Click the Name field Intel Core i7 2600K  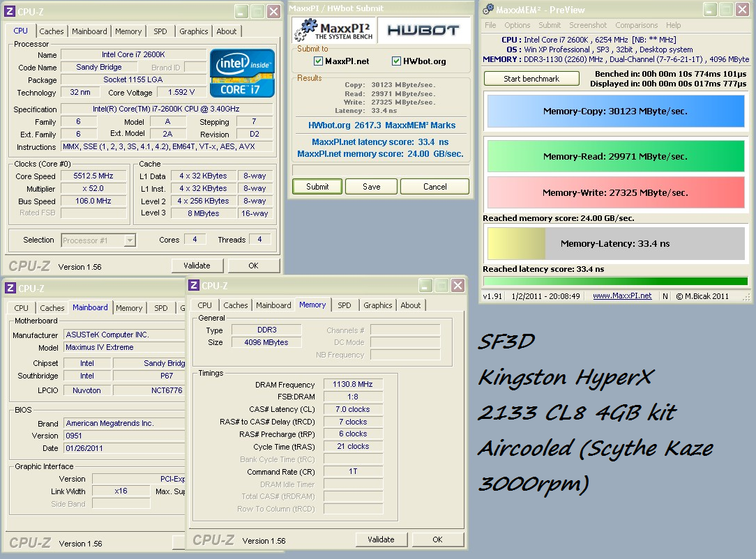tap(133, 54)
